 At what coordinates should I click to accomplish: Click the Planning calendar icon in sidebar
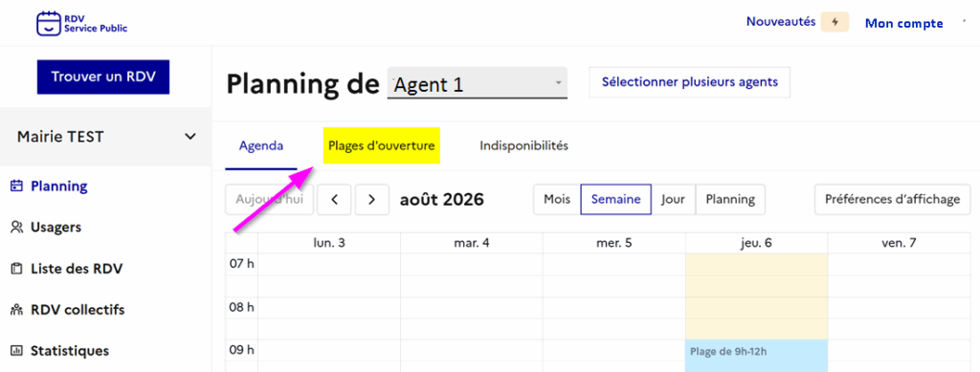click(17, 186)
